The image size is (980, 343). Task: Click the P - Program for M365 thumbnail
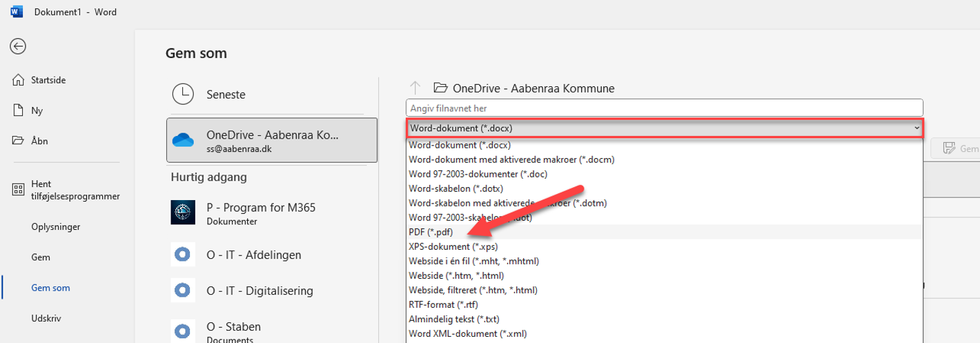184,213
